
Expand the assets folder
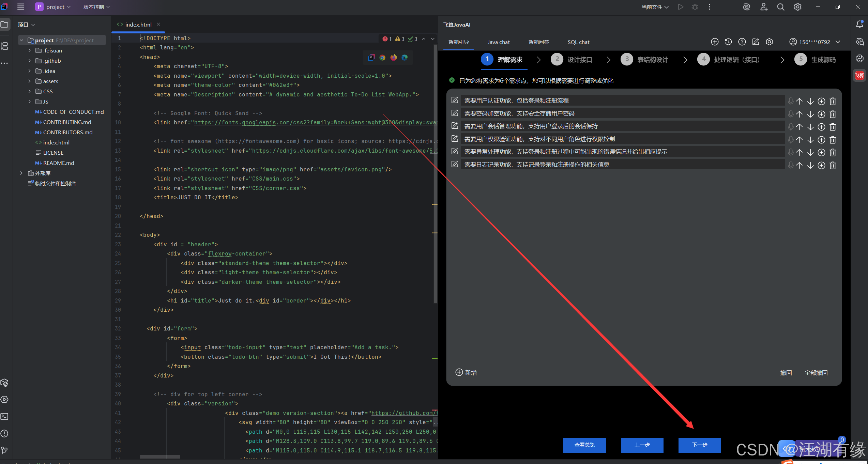coord(30,81)
